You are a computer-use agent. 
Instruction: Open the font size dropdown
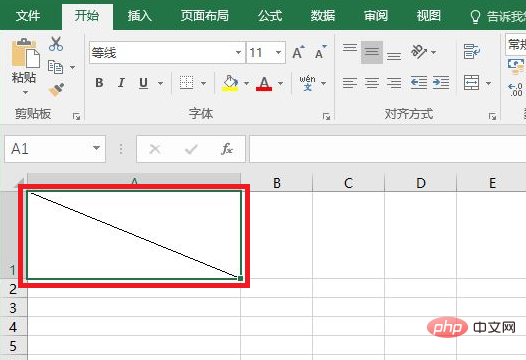click(278, 53)
